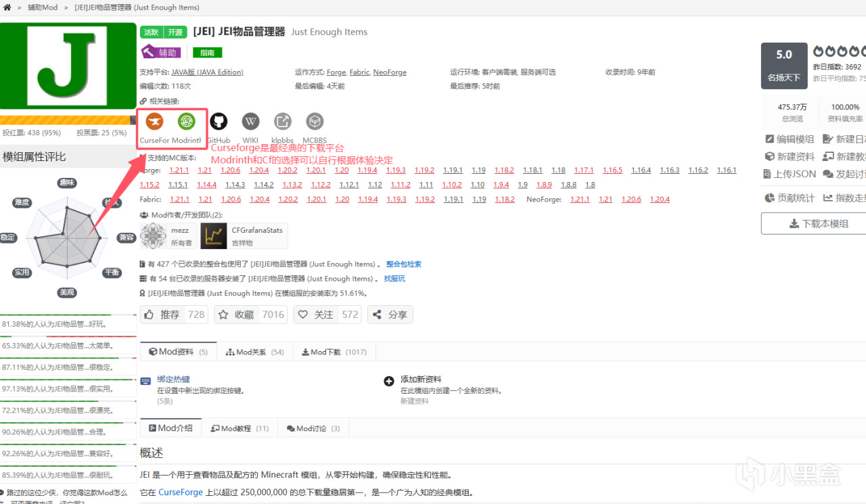Click mezz author avatar
The width and height of the screenshot is (866, 504).
154,236
